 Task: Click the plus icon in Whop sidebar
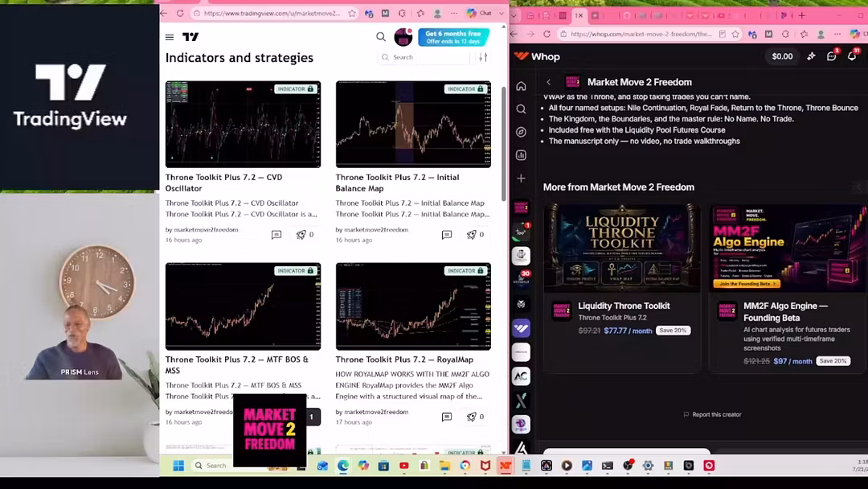[x=521, y=179]
